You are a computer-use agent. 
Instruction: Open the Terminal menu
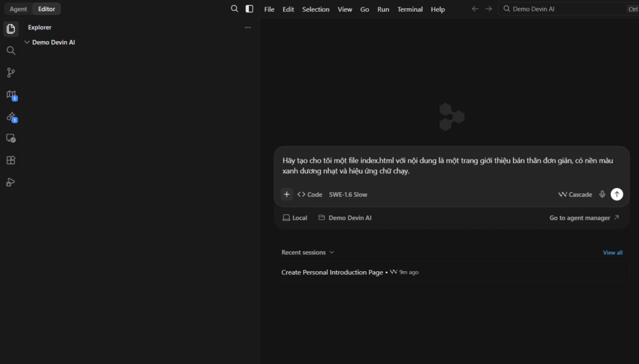click(x=410, y=9)
